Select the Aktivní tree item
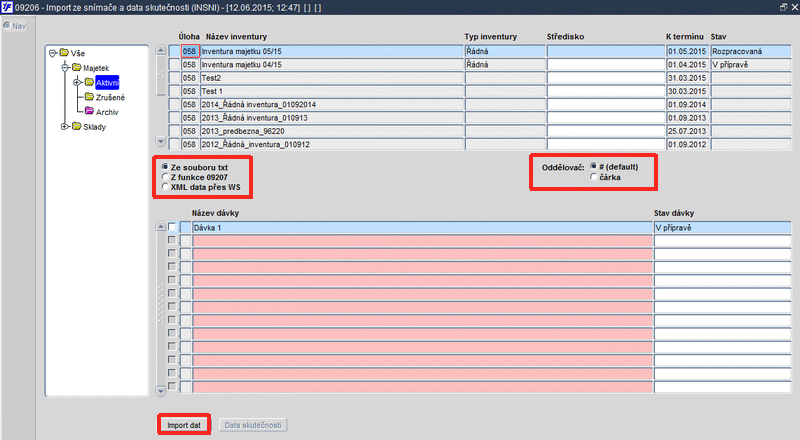 coord(107,83)
